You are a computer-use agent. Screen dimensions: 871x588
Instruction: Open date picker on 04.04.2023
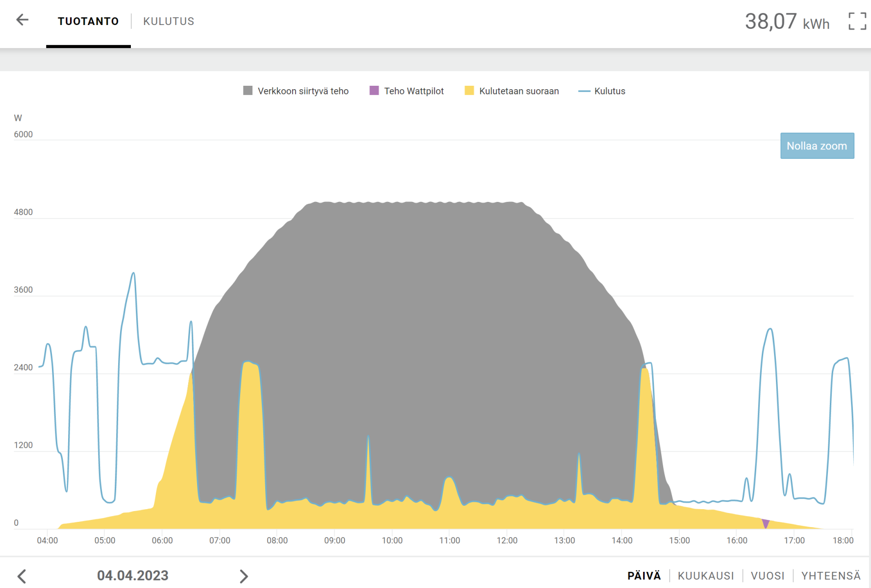pyautogui.click(x=132, y=576)
